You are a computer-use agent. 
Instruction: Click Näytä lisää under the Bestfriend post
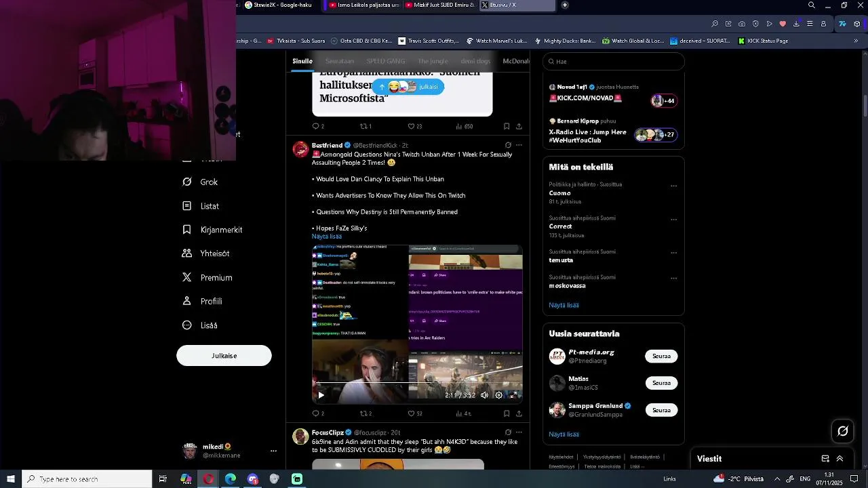tap(327, 237)
